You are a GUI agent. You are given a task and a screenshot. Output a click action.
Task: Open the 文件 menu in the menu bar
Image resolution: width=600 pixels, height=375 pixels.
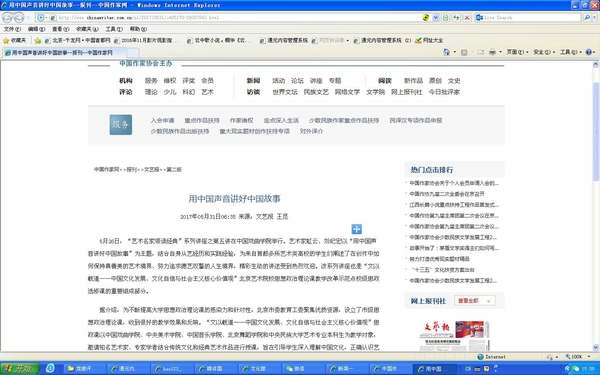[x=12, y=29]
